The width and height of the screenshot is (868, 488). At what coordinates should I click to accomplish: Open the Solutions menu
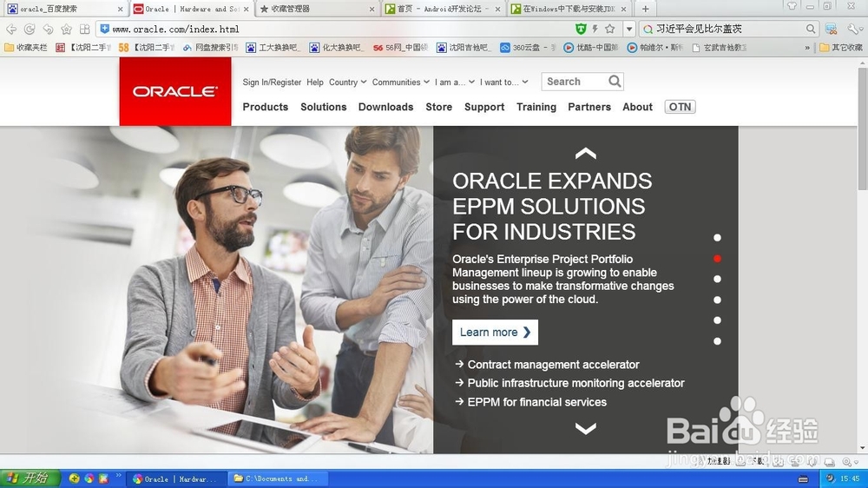tap(323, 107)
